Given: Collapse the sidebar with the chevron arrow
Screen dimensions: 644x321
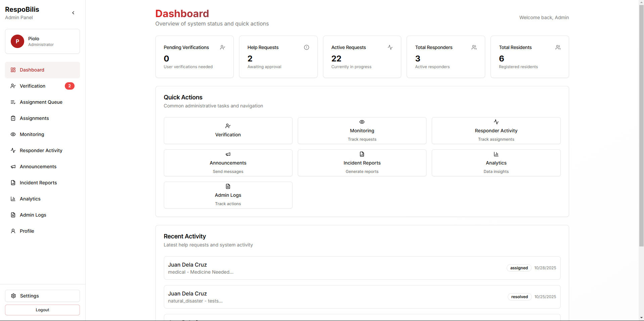Looking at the screenshot, I should click(73, 13).
